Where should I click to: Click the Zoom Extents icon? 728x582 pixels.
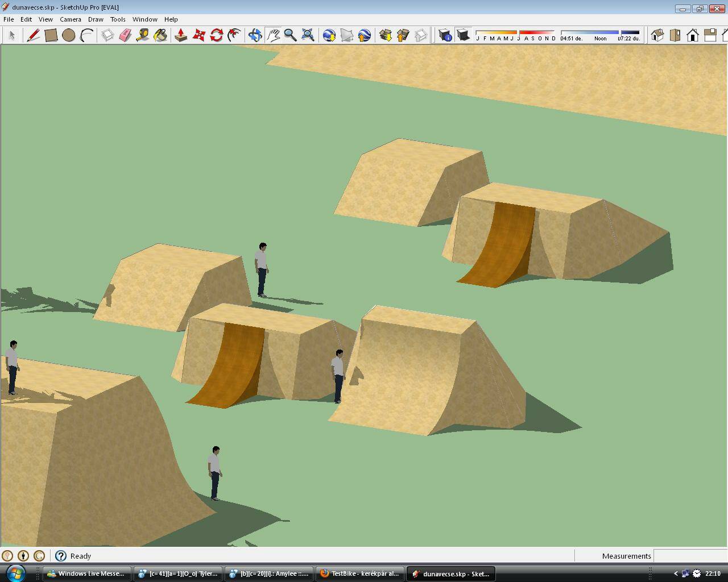(x=308, y=35)
